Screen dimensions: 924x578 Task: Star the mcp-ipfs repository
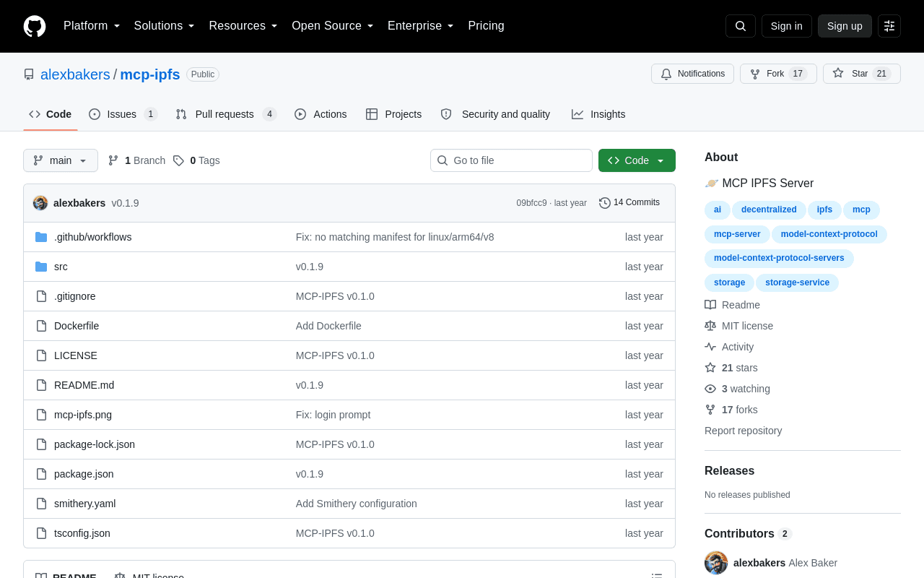(x=862, y=74)
